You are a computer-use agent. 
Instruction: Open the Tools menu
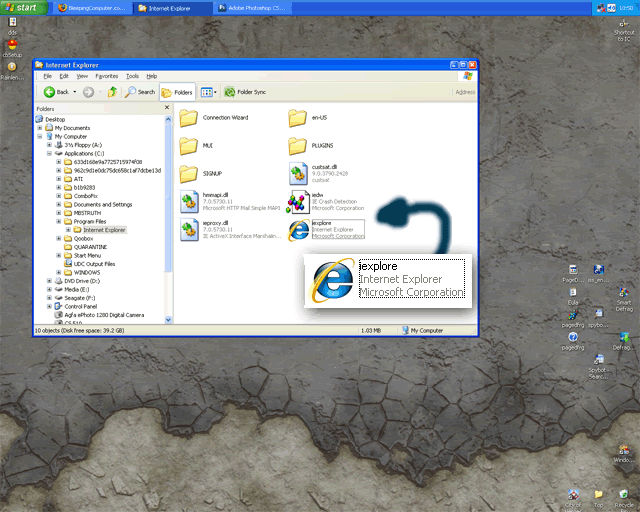tap(132, 76)
